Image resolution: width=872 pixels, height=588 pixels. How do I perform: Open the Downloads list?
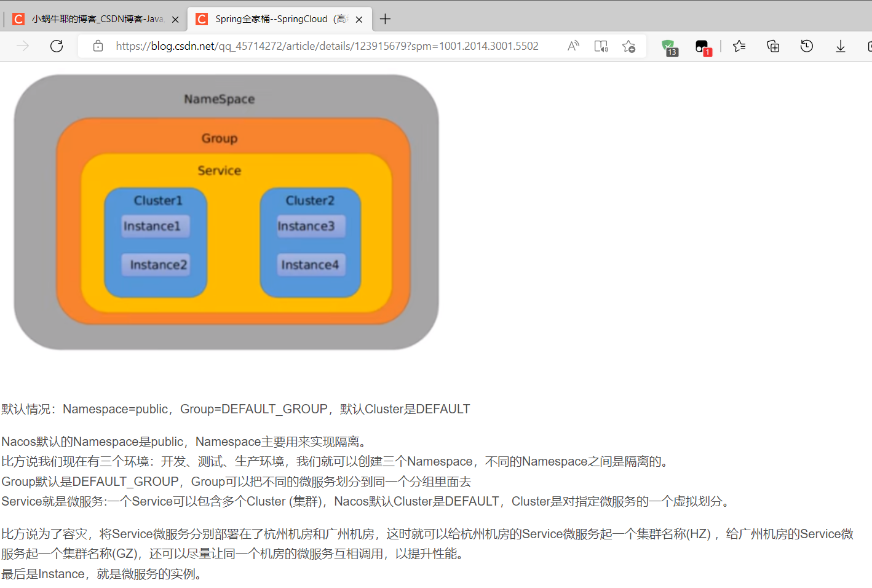coord(840,46)
